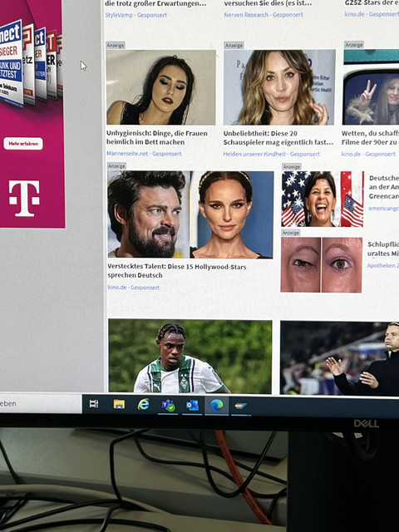
Task: Click 'Helden unserer Kindheit - Gesponsert' source link
Action: 271,154
